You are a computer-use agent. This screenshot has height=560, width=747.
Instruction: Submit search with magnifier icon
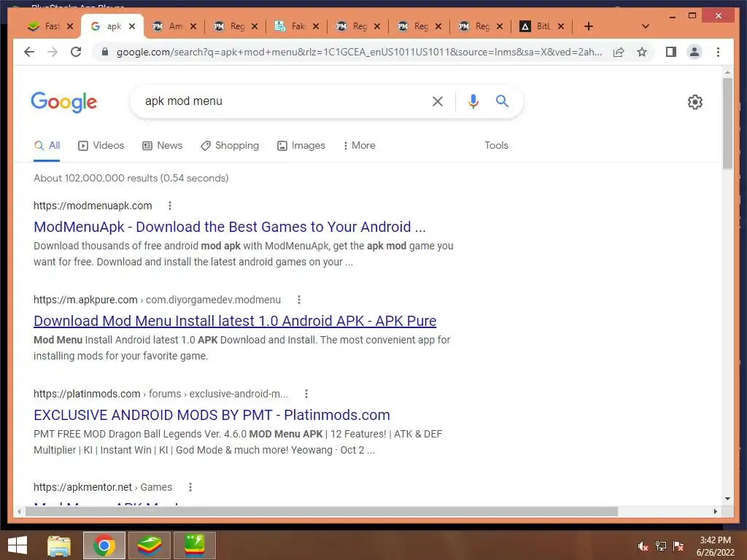(502, 101)
